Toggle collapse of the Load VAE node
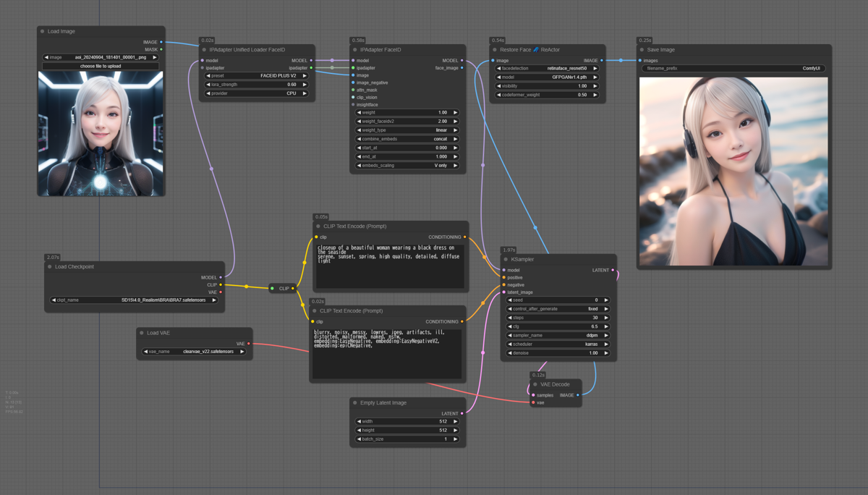Screen dimensions: 868x495 [142, 333]
